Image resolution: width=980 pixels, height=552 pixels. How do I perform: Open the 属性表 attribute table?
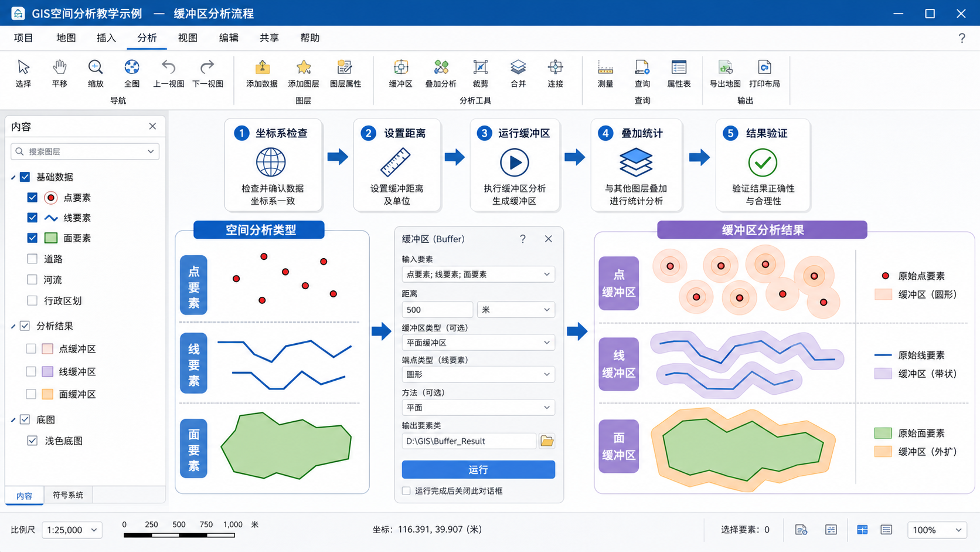coord(679,73)
